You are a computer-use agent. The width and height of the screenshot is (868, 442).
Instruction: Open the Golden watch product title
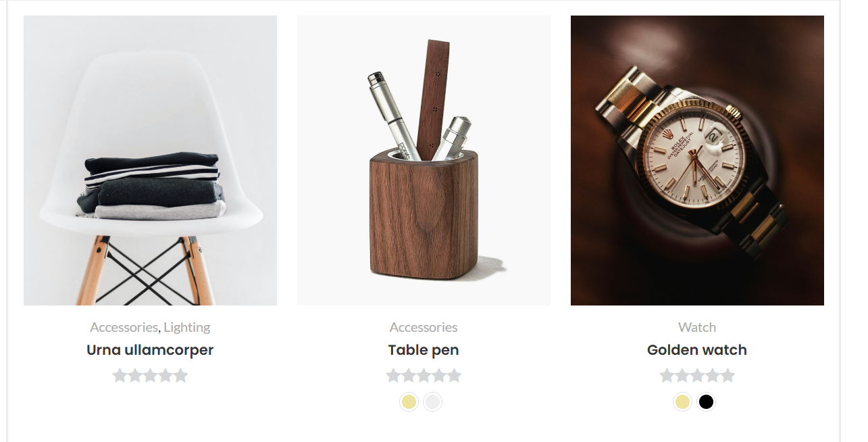[697, 350]
